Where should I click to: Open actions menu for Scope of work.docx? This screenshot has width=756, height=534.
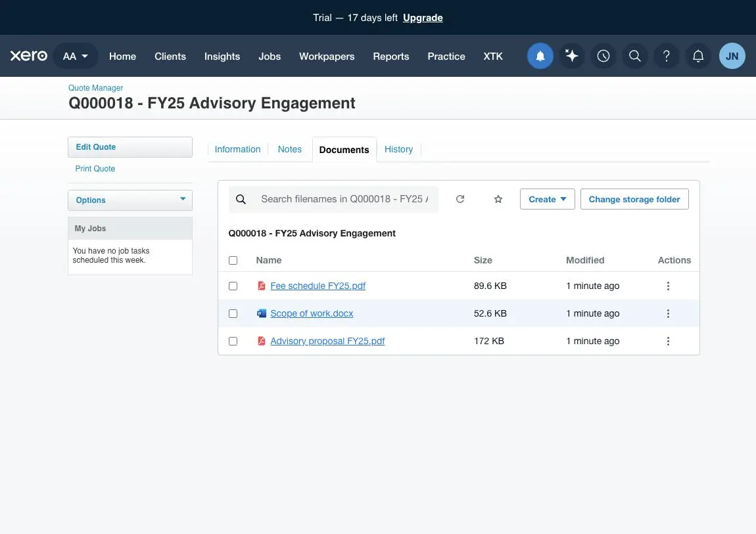click(x=668, y=313)
